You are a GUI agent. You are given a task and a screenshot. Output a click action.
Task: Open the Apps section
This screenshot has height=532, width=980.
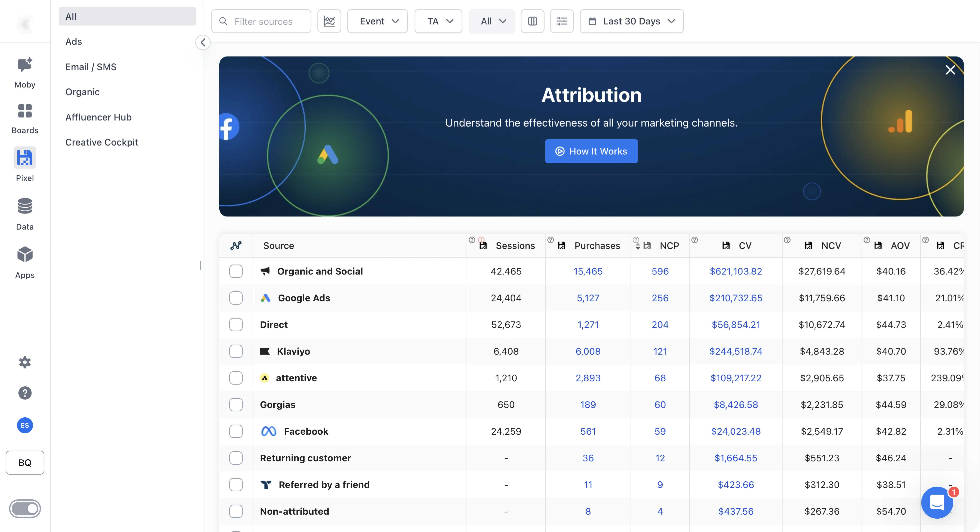(25, 262)
